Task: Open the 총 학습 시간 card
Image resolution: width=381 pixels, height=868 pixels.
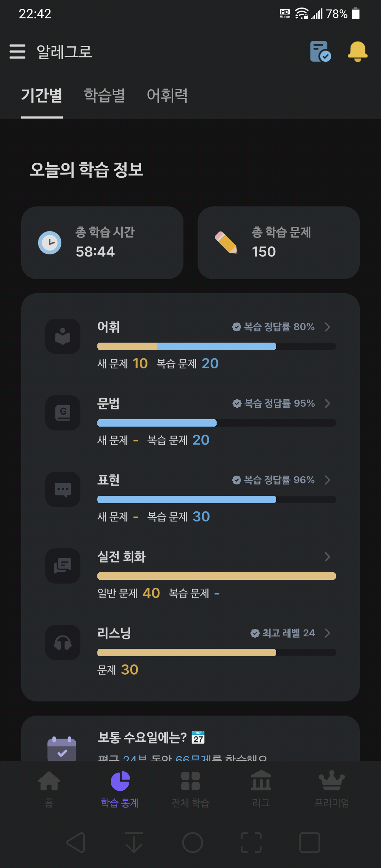Action: click(x=102, y=243)
